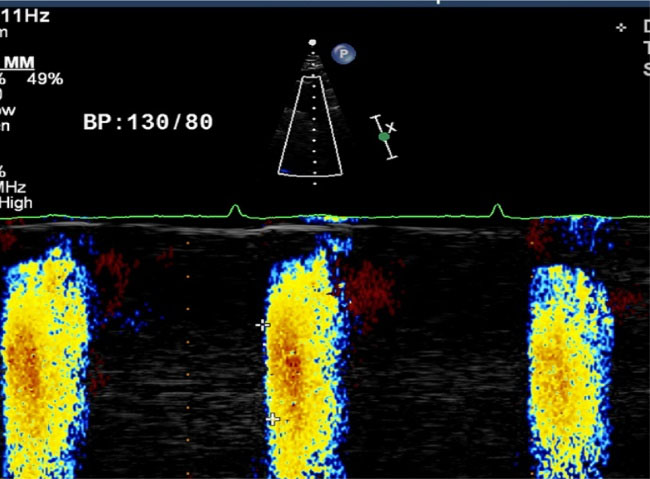The image size is (650, 479).
Task: Click the white apex dot above the sector
Action: (313, 43)
